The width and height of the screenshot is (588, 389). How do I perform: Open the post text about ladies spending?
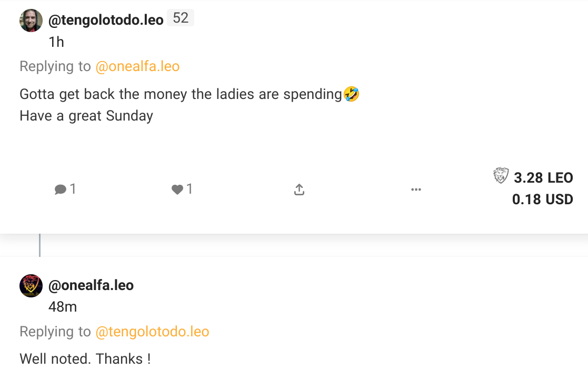[190, 105]
